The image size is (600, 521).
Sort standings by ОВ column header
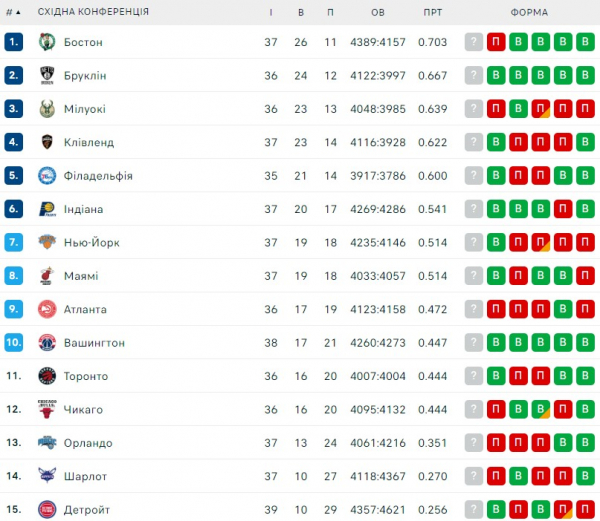tap(377, 12)
